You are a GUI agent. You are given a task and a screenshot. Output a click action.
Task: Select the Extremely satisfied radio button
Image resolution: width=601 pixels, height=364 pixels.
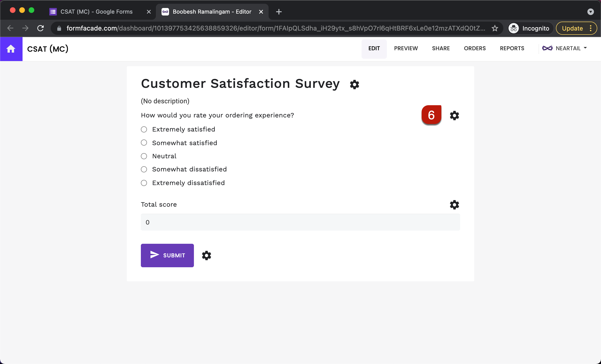(x=144, y=129)
